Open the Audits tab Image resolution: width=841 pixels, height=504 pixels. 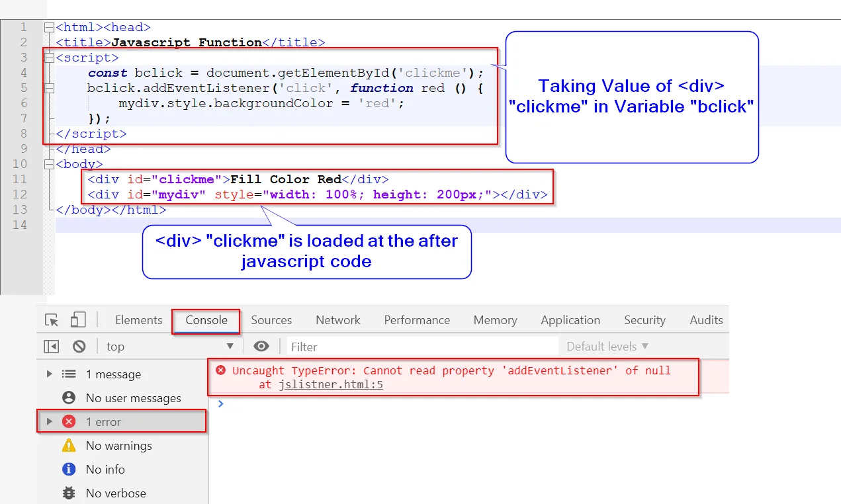pyautogui.click(x=706, y=320)
